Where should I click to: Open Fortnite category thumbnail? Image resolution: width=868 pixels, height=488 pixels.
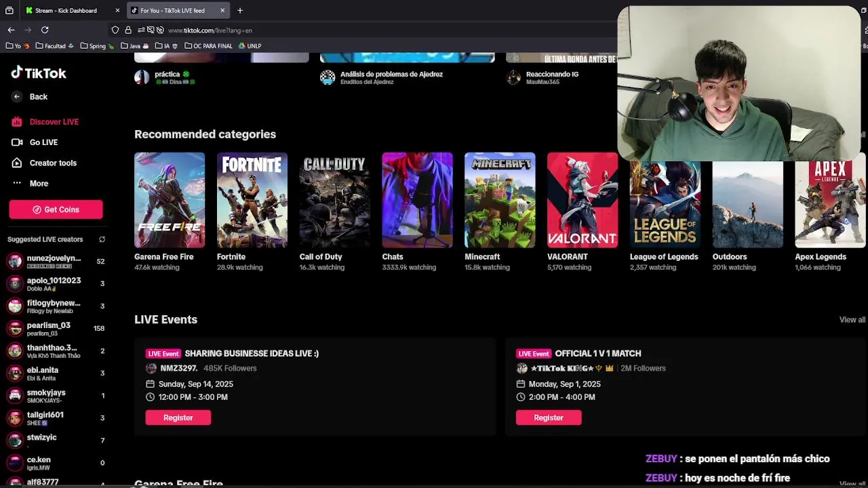pyautogui.click(x=252, y=200)
